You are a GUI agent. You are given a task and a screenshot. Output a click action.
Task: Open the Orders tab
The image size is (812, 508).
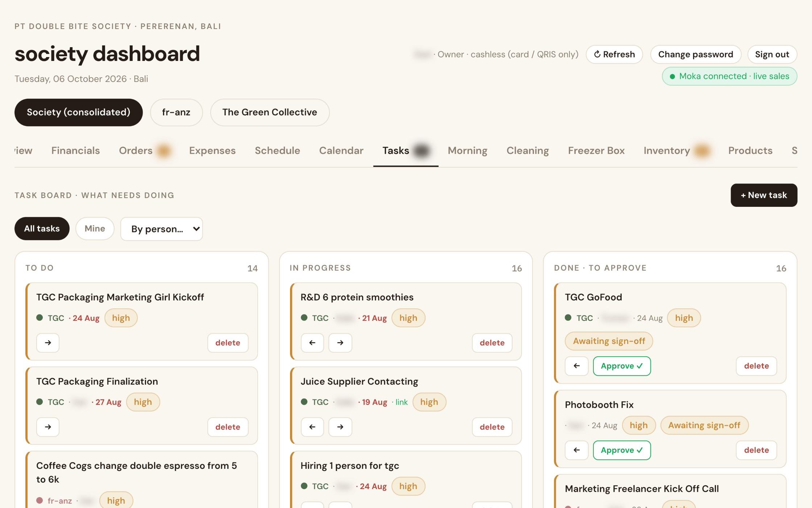coord(136,151)
